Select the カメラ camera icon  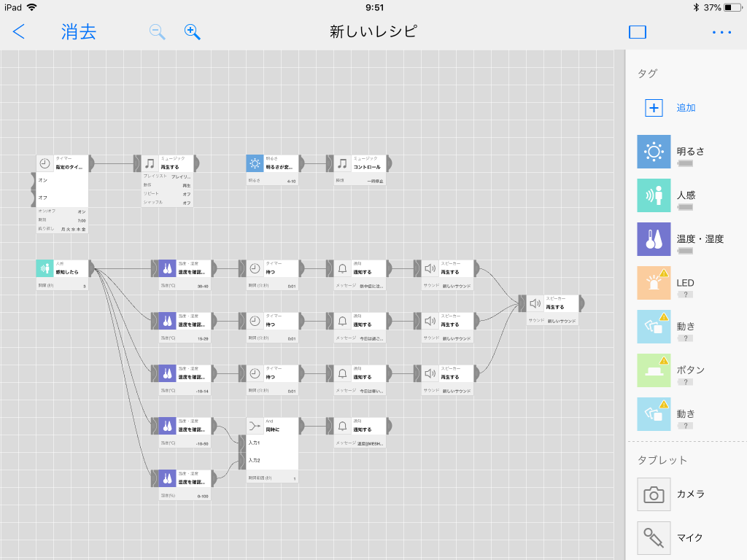pos(654,494)
